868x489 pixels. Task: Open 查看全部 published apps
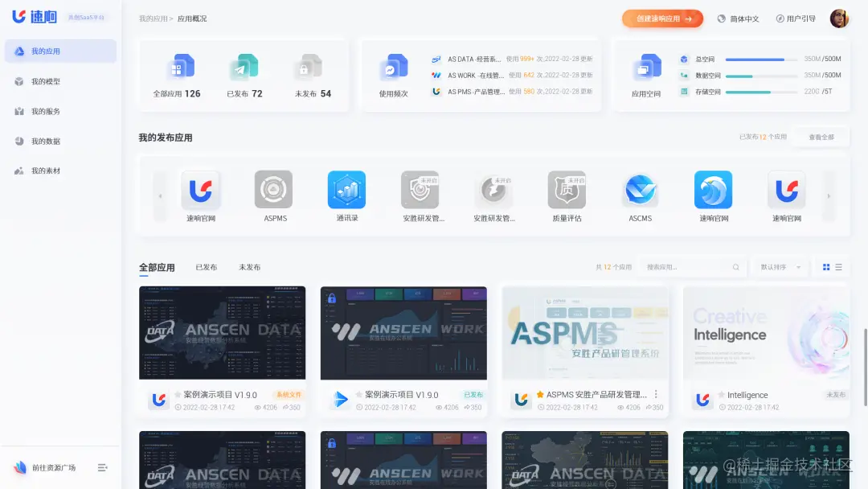tap(821, 137)
